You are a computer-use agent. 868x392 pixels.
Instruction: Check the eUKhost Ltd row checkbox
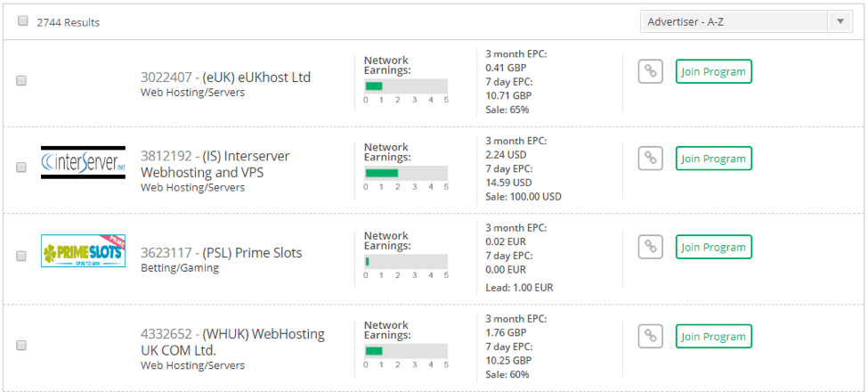pyautogui.click(x=21, y=80)
